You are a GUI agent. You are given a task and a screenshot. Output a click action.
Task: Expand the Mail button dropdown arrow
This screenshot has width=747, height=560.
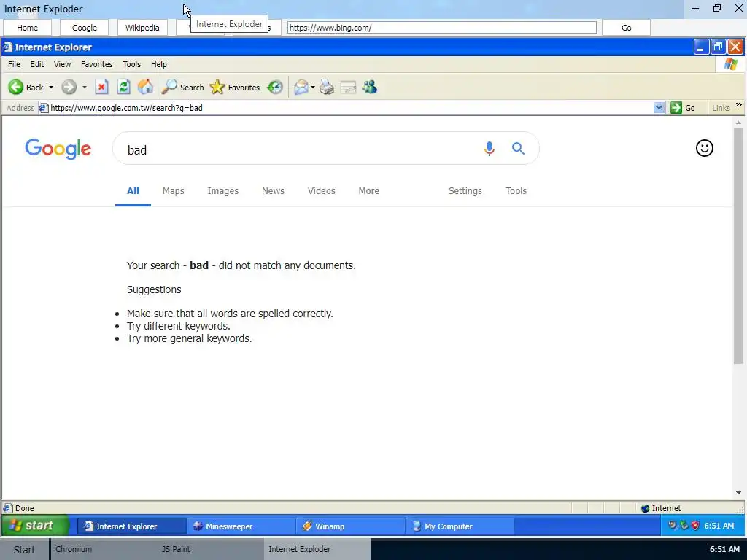[312, 87]
